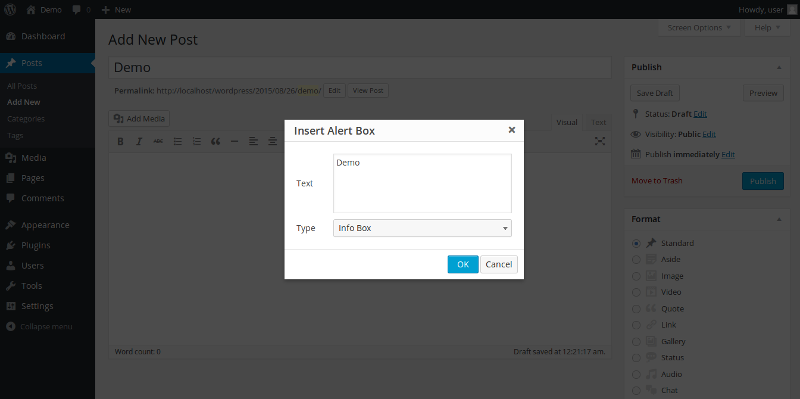Open the New content menu

click(116, 10)
